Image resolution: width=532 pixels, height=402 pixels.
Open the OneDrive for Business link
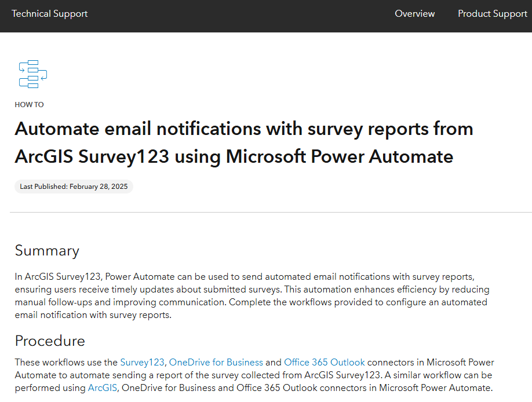[x=216, y=362]
